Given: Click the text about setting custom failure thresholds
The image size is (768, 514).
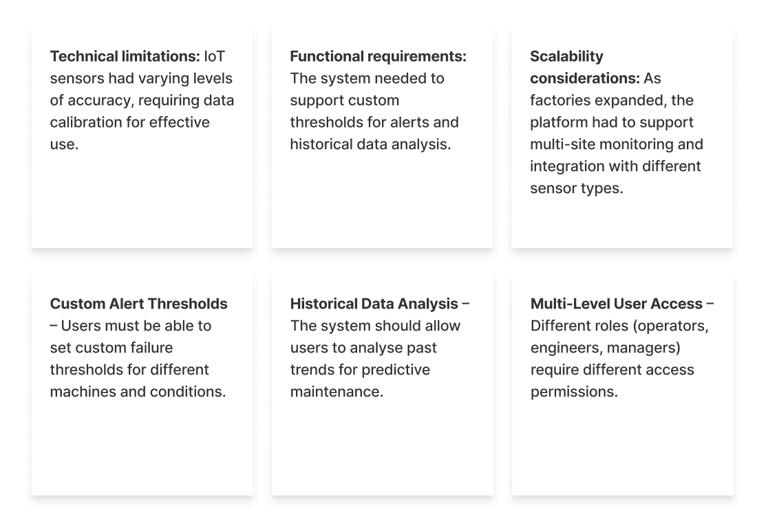Looking at the screenshot, I should click(130, 358).
